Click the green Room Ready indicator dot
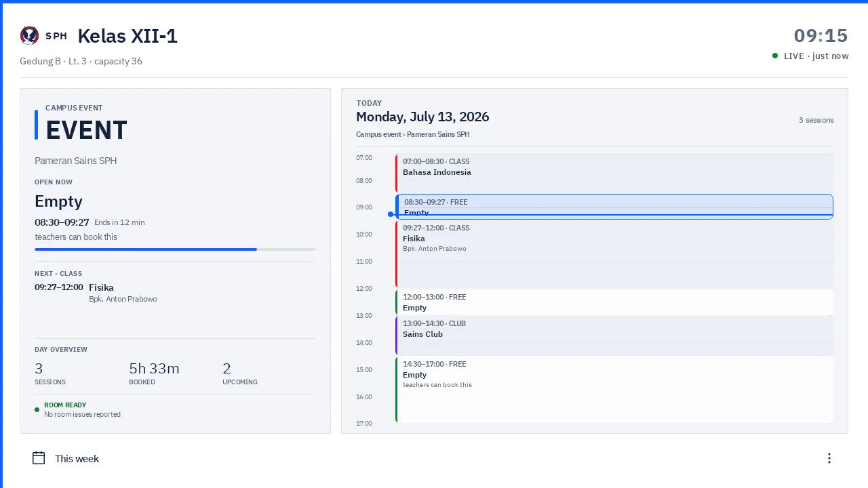Screen dimensions: 868x488 click(x=37, y=409)
